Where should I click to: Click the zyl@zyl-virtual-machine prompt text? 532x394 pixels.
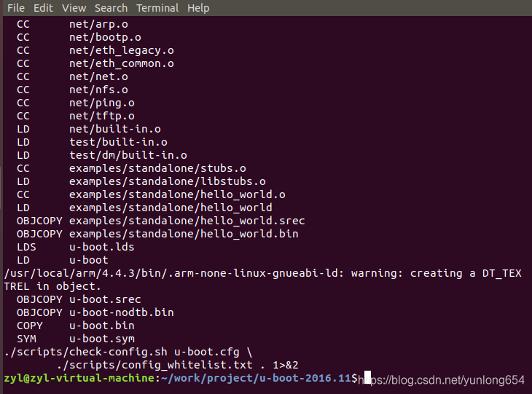click(79, 378)
